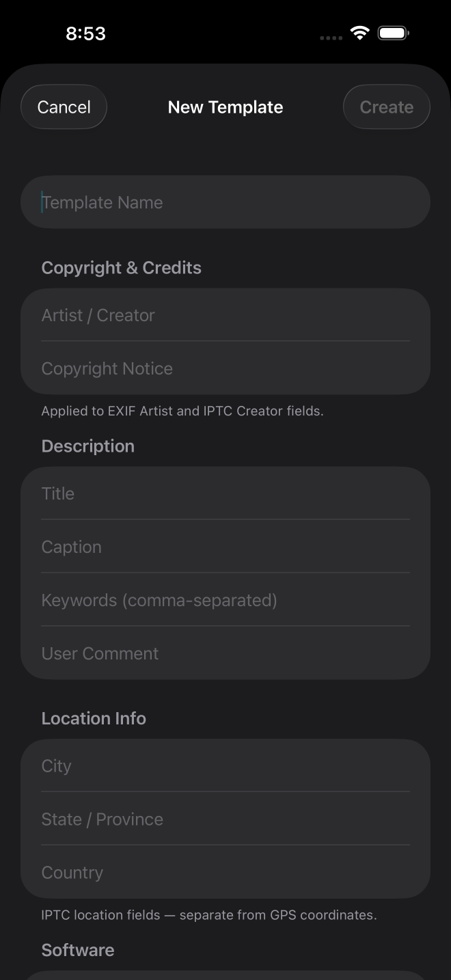This screenshot has width=451, height=980.
Task: Tap the Copyright & Credits section header
Action: [x=121, y=267]
